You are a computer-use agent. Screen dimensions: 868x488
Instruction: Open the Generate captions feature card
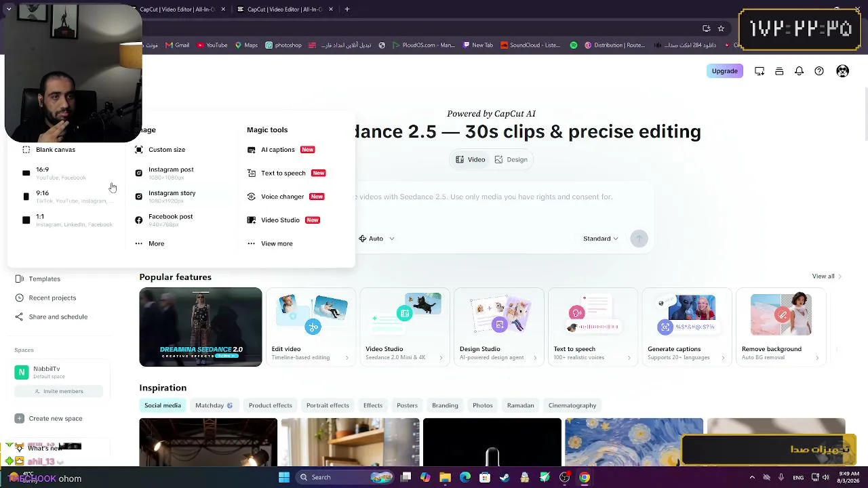(687, 327)
